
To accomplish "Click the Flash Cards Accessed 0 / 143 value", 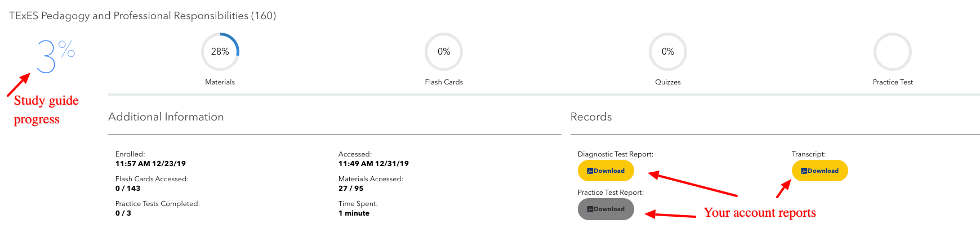I will [x=128, y=189].
